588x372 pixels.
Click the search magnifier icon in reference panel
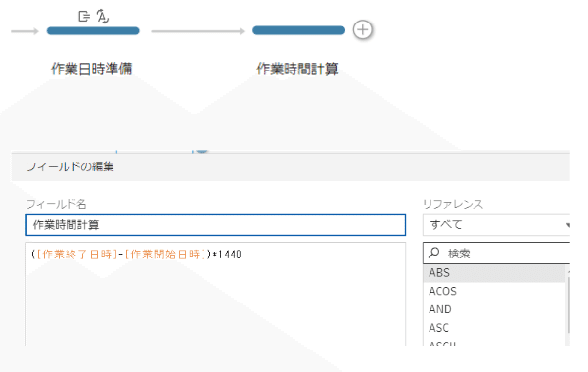coord(433,253)
